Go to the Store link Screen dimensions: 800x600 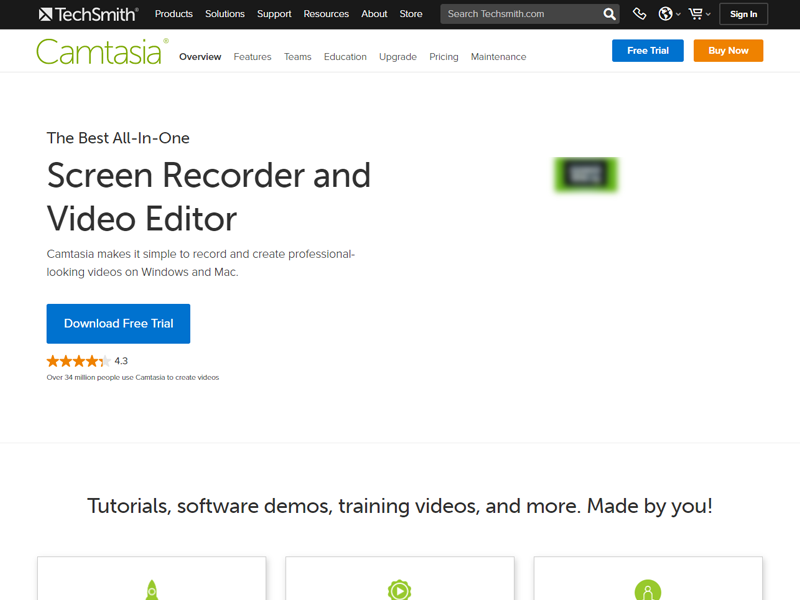click(x=411, y=14)
